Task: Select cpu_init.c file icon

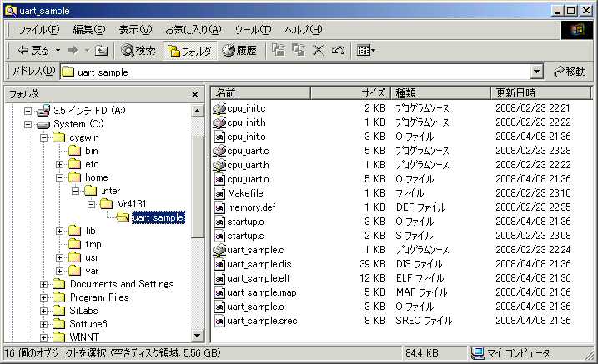Action: (x=219, y=108)
